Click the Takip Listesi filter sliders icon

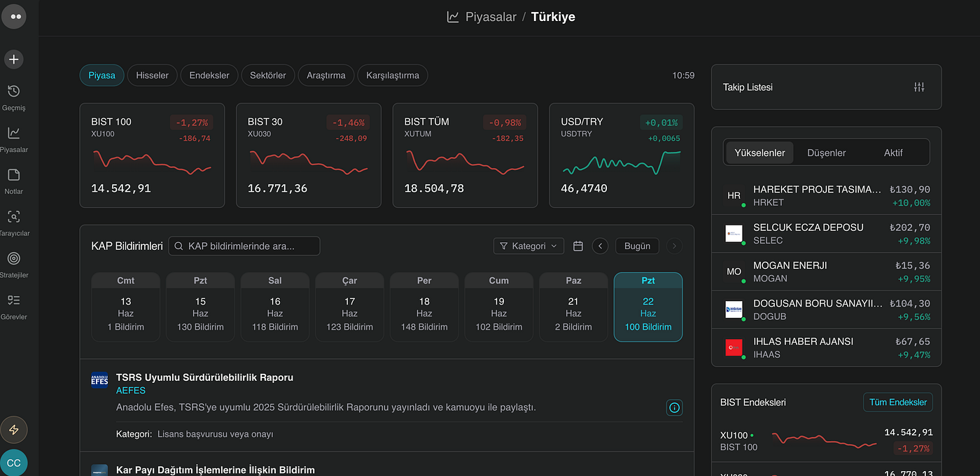point(919,87)
